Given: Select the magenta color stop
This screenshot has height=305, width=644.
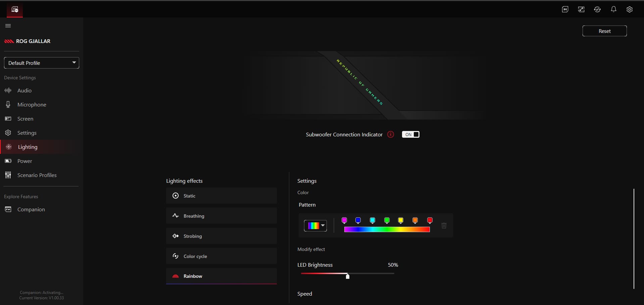Looking at the screenshot, I should 344,220.
